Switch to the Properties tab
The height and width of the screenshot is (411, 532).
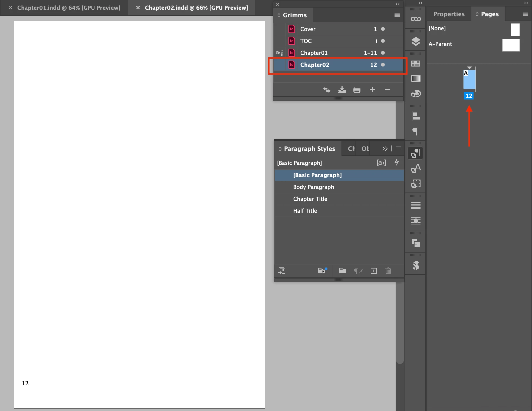(x=449, y=14)
